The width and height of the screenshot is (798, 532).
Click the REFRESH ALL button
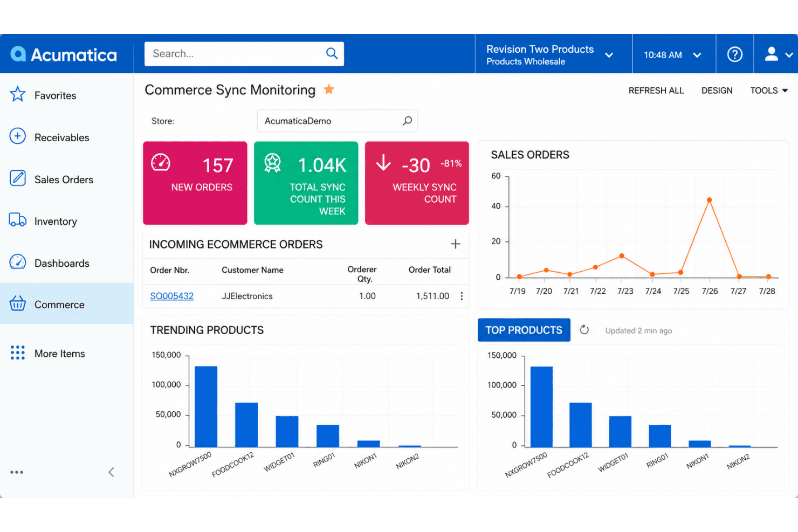pyautogui.click(x=656, y=91)
